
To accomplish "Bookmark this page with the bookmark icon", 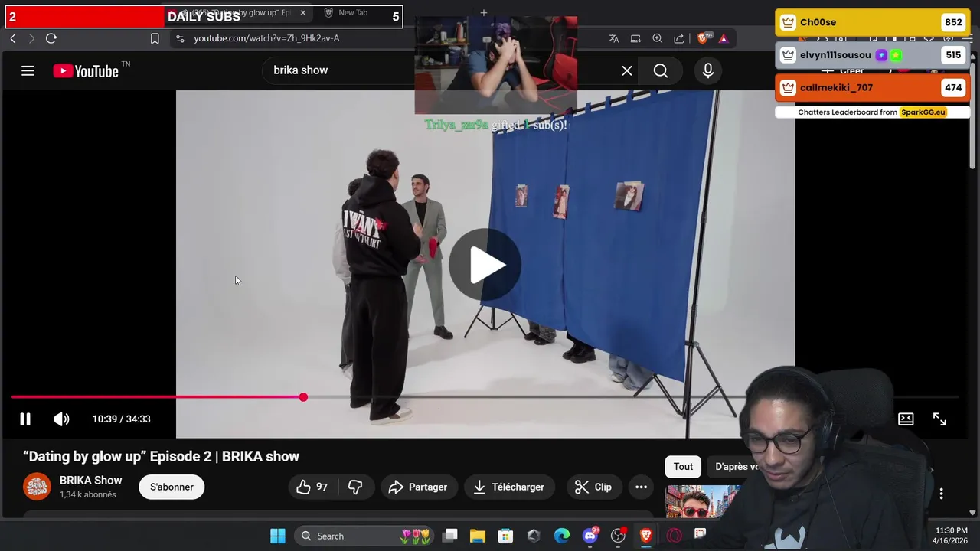I will pyautogui.click(x=155, y=38).
